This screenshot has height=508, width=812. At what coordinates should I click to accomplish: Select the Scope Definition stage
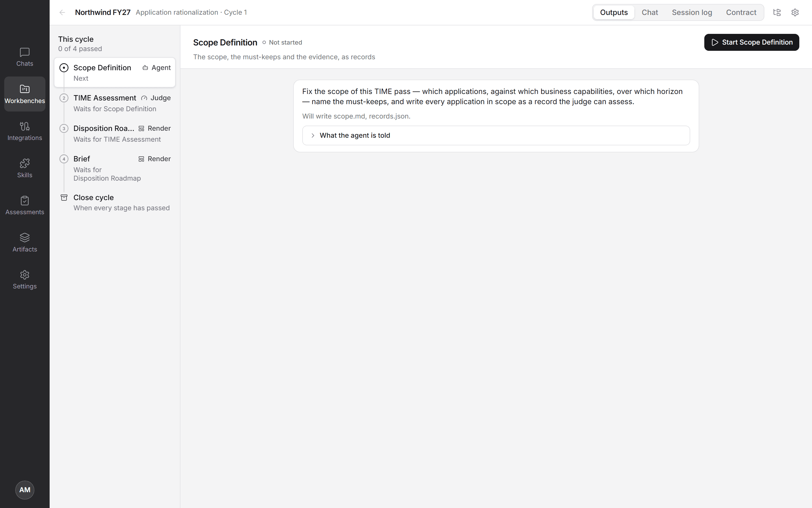click(x=115, y=73)
